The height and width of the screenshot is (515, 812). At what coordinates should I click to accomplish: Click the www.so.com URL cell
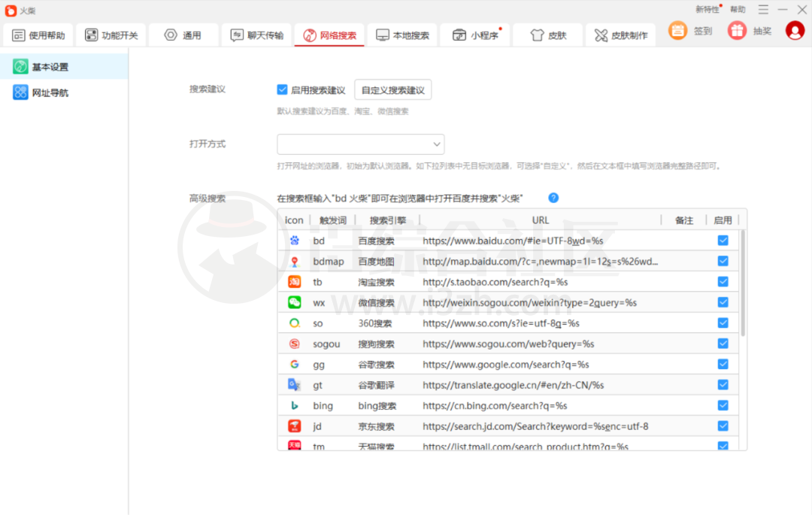(501, 323)
